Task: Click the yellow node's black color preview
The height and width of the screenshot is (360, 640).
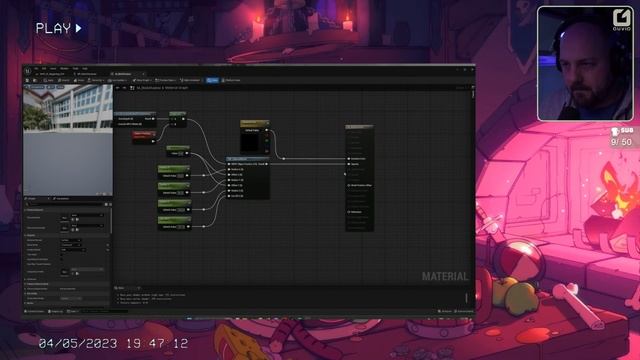Action: [x=250, y=142]
